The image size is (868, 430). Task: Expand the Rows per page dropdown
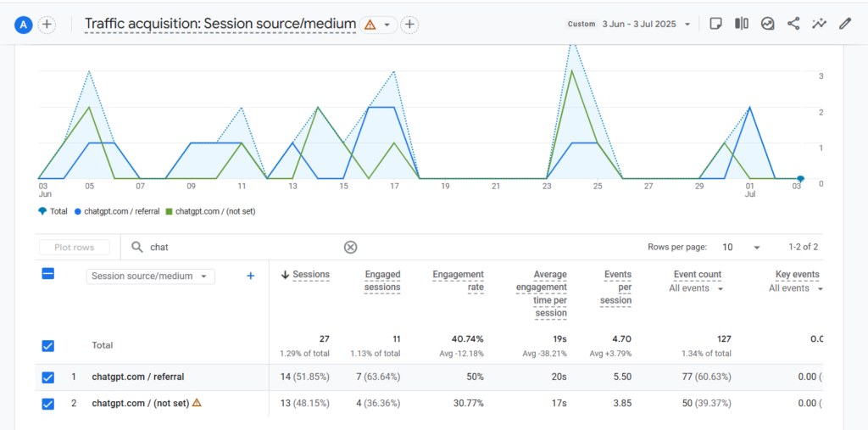pos(742,247)
